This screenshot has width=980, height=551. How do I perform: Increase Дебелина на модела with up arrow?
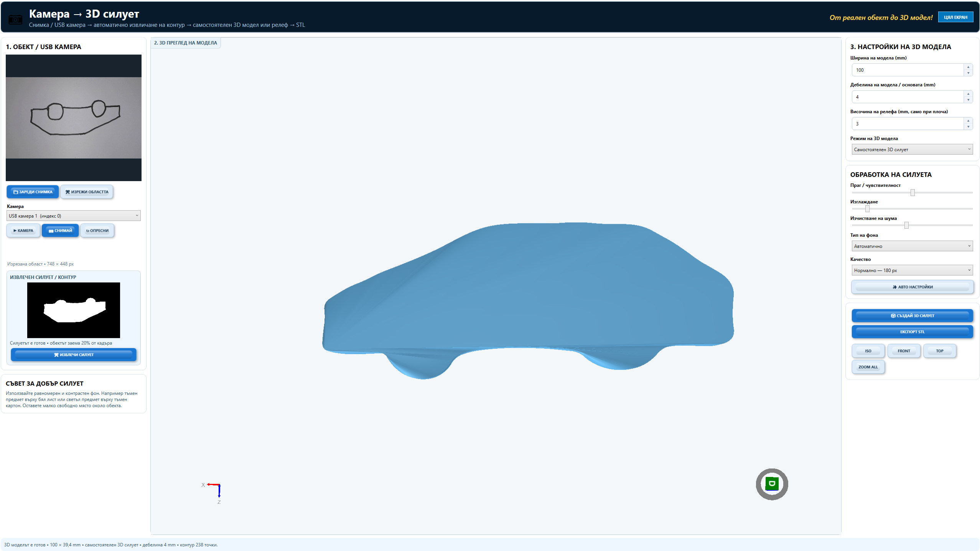coord(968,94)
